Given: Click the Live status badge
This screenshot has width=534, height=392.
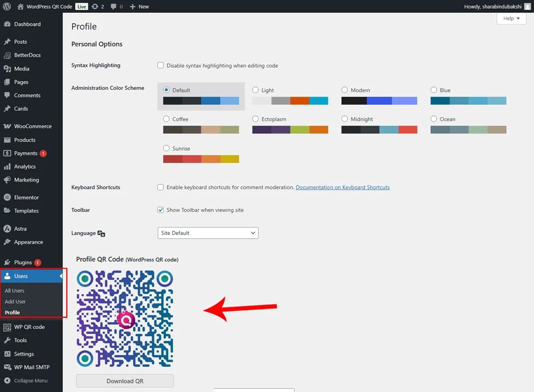Looking at the screenshot, I should click(82, 6).
